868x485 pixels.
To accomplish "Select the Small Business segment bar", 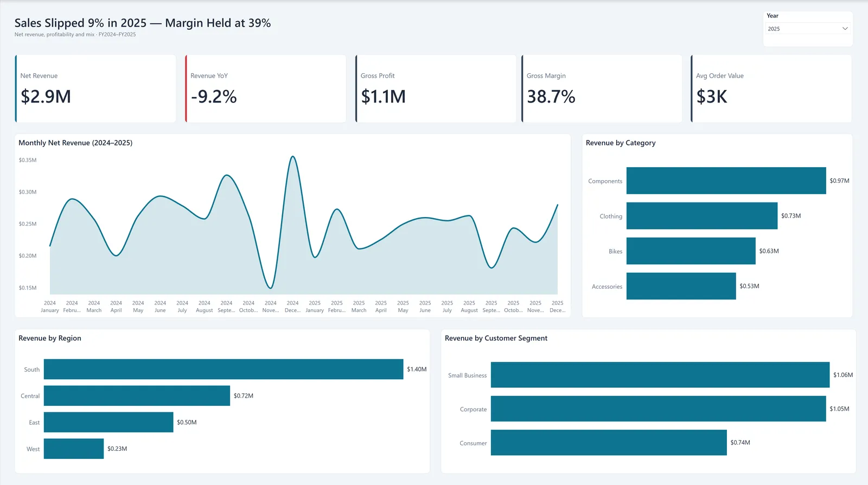I will click(660, 375).
